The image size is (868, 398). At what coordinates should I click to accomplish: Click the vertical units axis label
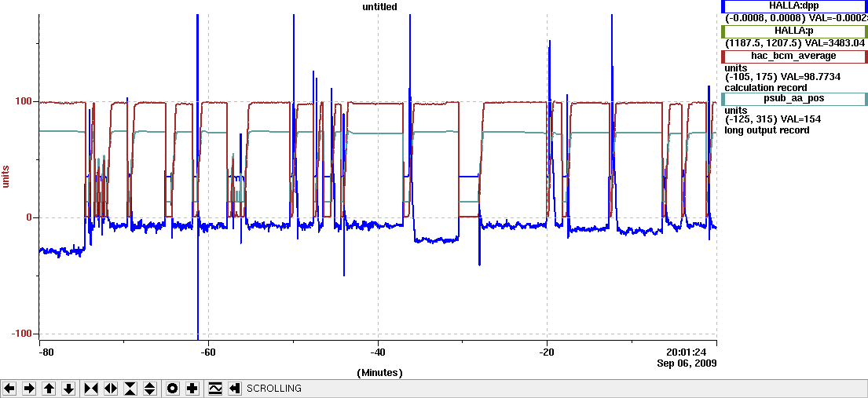(x=7, y=175)
